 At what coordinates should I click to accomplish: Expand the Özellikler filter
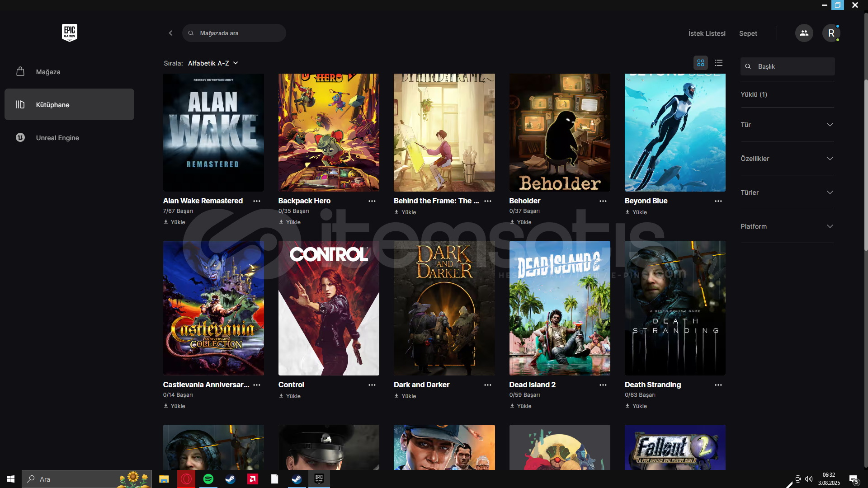click(787, 159)
